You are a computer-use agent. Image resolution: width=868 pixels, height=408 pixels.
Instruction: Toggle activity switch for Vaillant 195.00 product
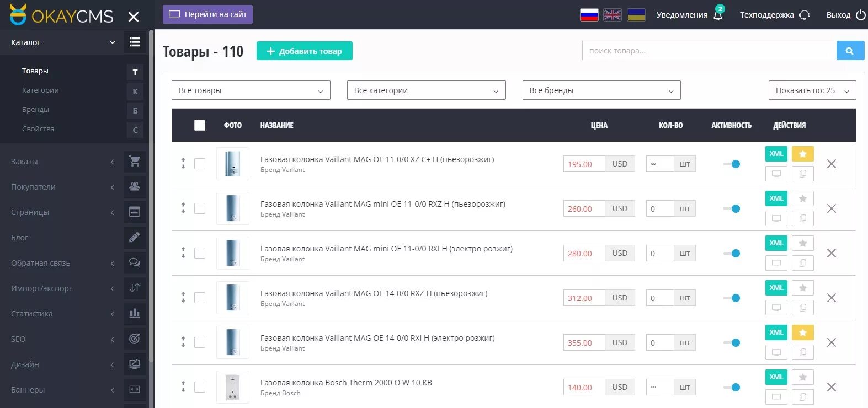732,164
